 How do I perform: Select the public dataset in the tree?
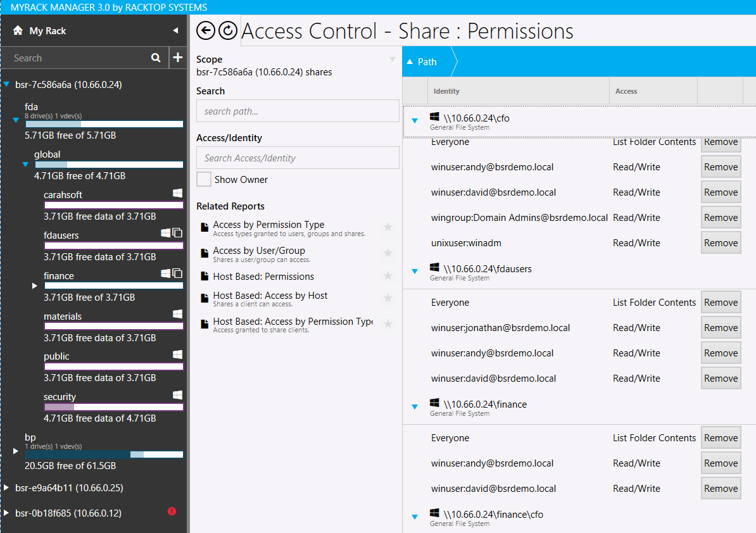tap(56, 356)
